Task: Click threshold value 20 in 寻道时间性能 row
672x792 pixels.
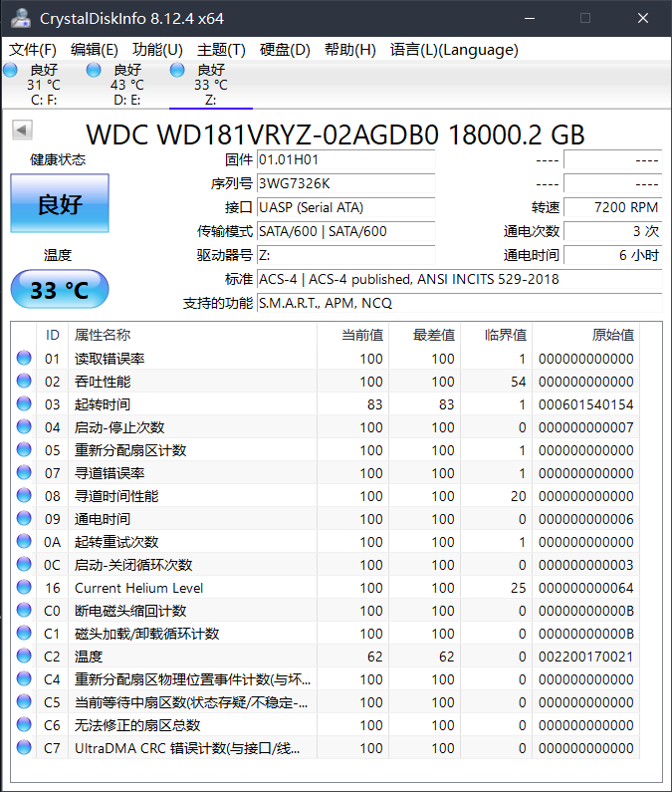Action: (x=518, y=496)
